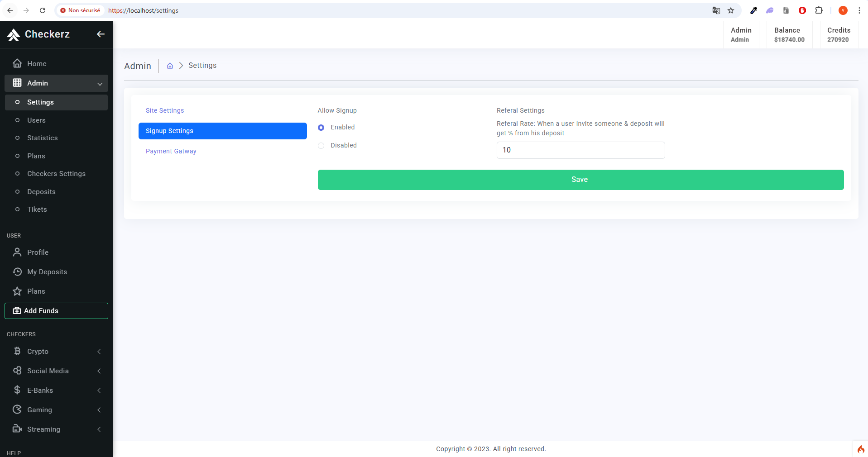
Task: Select the Signup Settings tab
Action: [x=223, y=131]
